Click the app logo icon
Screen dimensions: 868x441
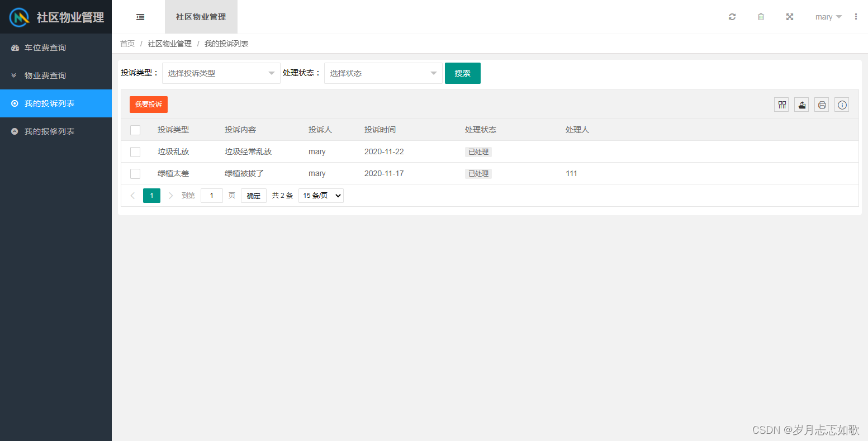[x=20, y=17]
